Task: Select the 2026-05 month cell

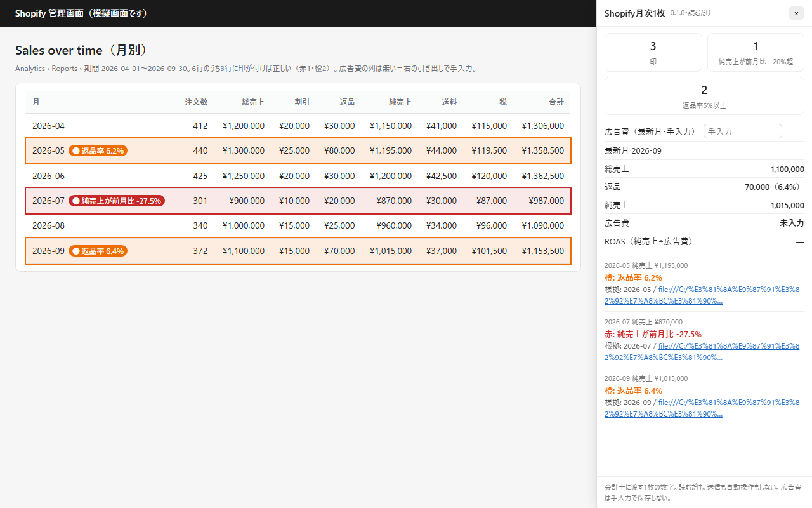Action: coord(48,151)
